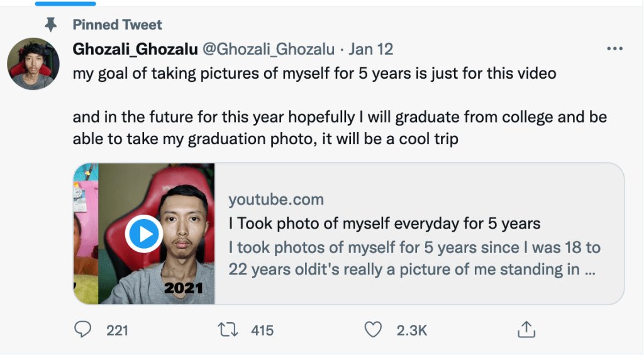The image size is (644, 355).
Task: Click the tweet text about taking pictures
Action: [314, 74]
